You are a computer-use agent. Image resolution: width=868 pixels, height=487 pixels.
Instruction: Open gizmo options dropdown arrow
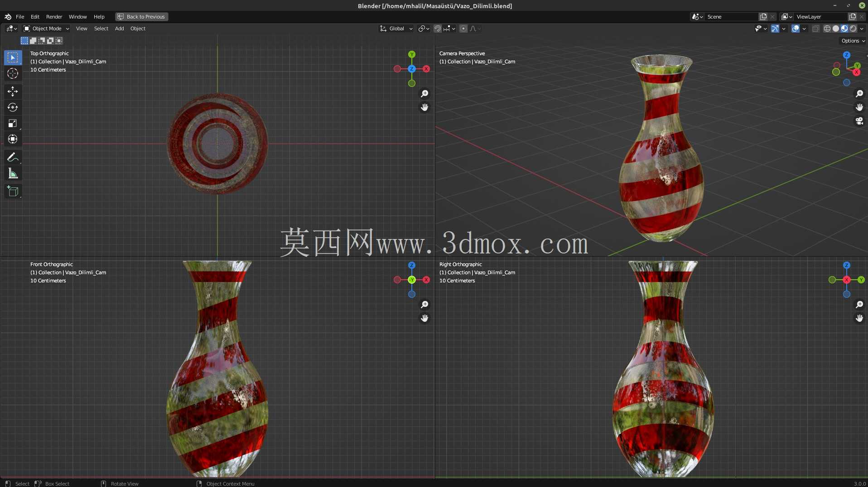(x=784, y=29)
